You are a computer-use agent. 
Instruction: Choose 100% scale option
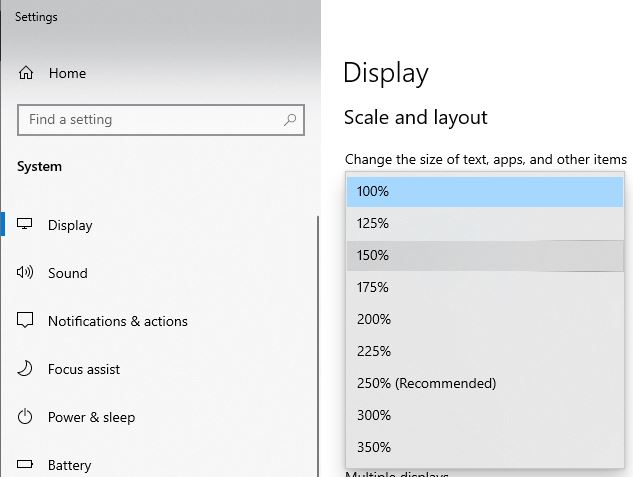[484, 191]
